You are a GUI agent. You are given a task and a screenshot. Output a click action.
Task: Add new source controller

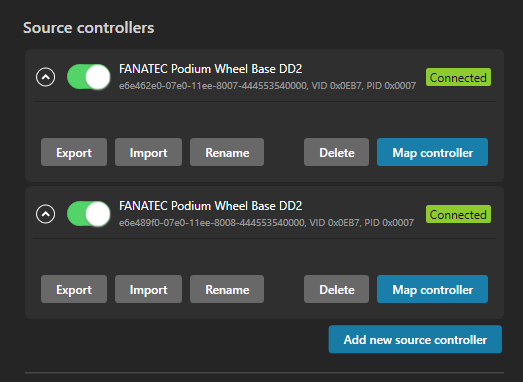pyautogui.click(x=415, y=339)
